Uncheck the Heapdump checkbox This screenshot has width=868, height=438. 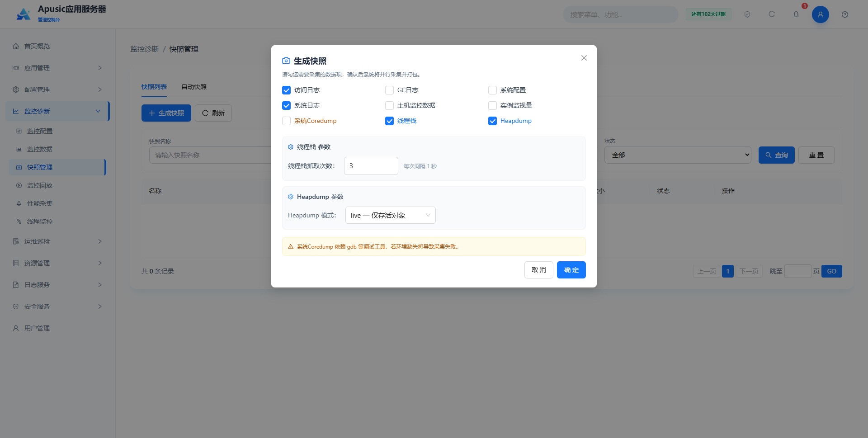(x=492, y=121)
